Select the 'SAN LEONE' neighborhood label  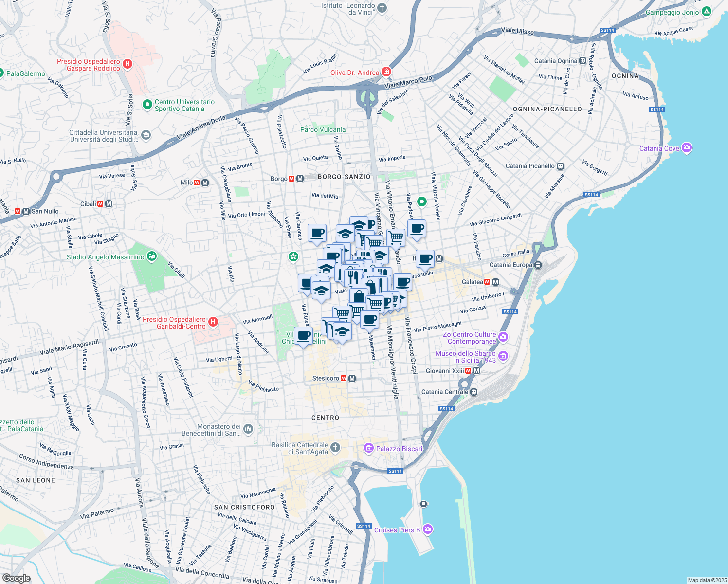36,480
